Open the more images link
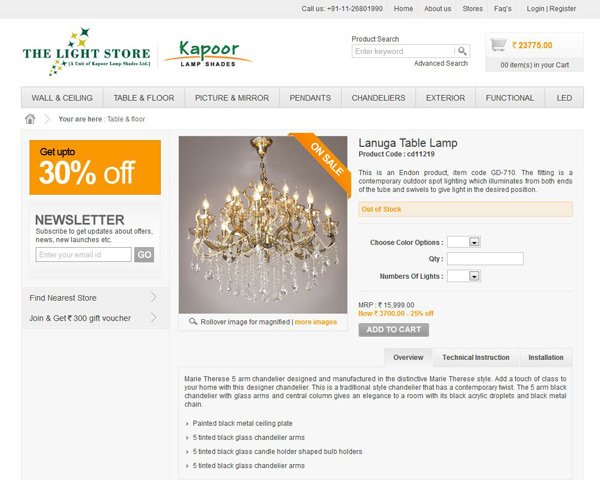The height and width of the screenshot is (480, 600). point(316,322)
